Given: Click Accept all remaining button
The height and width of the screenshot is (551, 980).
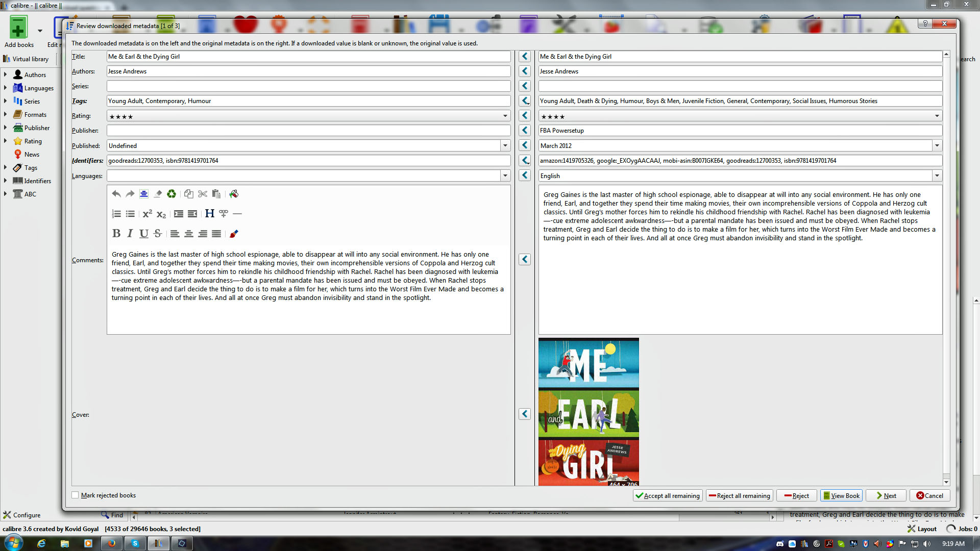Looking at the screenshot, I should (x=668, y=495).
